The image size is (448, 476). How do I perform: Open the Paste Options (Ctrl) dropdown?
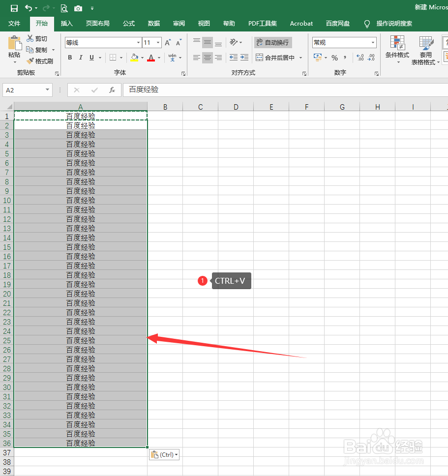pos(164,454)
